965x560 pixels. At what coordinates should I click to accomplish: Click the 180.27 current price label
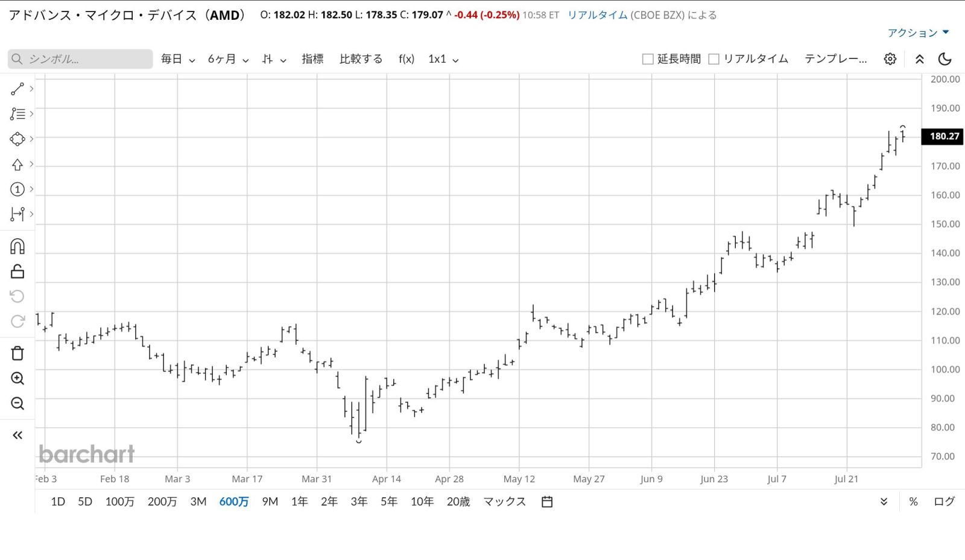coord(943,136)
